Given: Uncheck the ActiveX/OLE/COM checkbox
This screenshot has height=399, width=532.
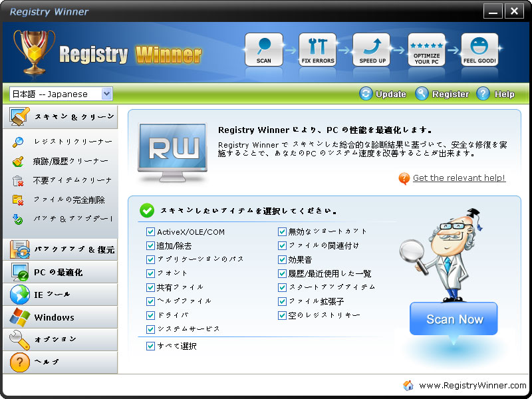Looking at the screenshot, I should click(x=150, y=231).
